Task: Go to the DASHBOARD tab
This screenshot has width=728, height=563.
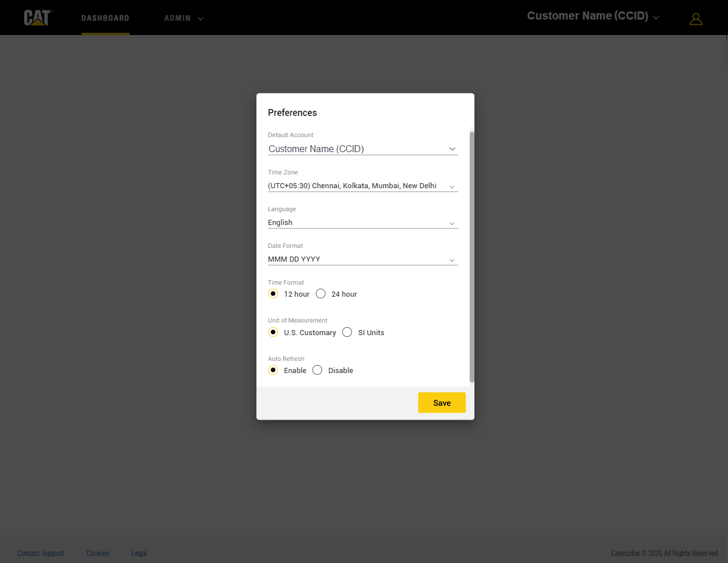Action: point(105,18)
